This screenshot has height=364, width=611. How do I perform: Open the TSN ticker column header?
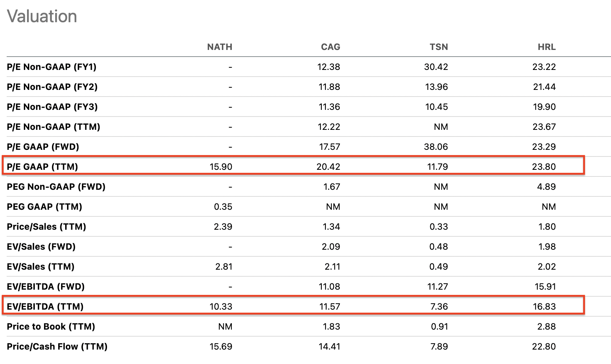(438, 47)
